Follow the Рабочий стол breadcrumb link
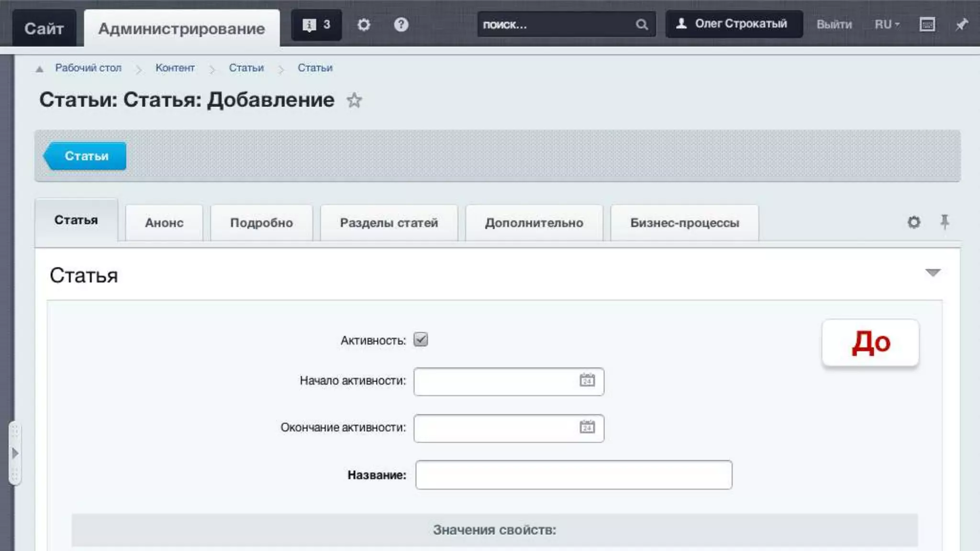This screenshot has height=551, width=980. coord(88,68)
